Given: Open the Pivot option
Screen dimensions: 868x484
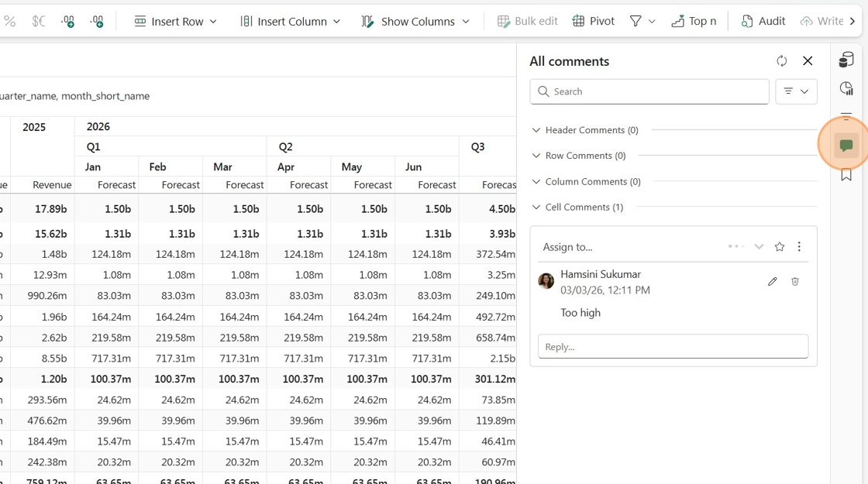Looking at the screenshot, I should (x=594, y=21).
